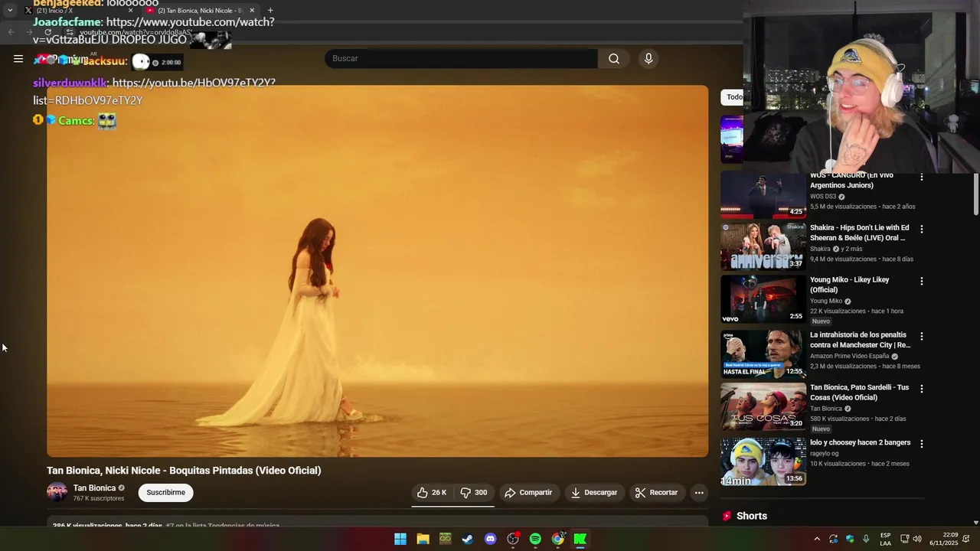Click the Descargar download button
Screen dimensions: 980x551
(x=594, y=493)
